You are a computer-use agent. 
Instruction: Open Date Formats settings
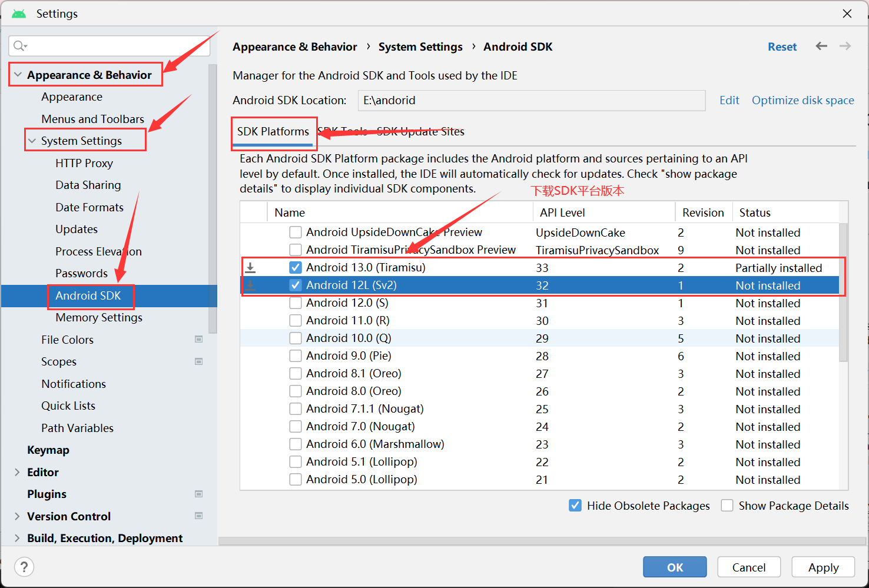(x=89, y=207)
